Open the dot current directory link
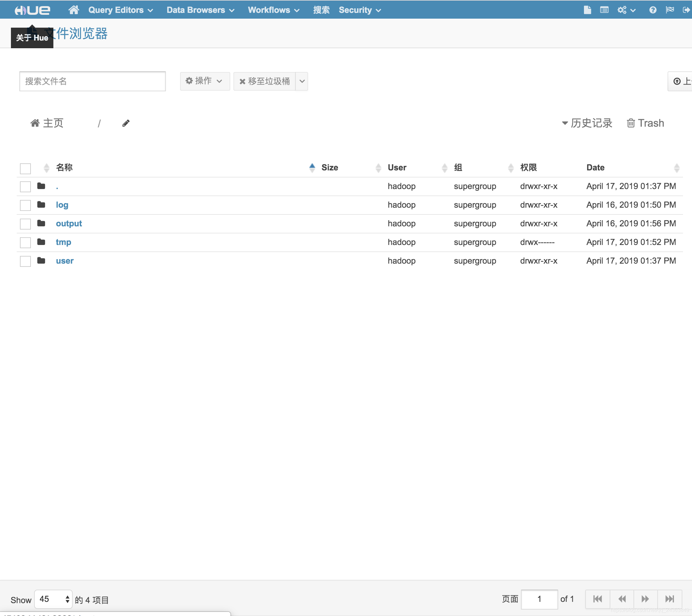The height and width of the screenshot is (616, 692). pos(57,187)
